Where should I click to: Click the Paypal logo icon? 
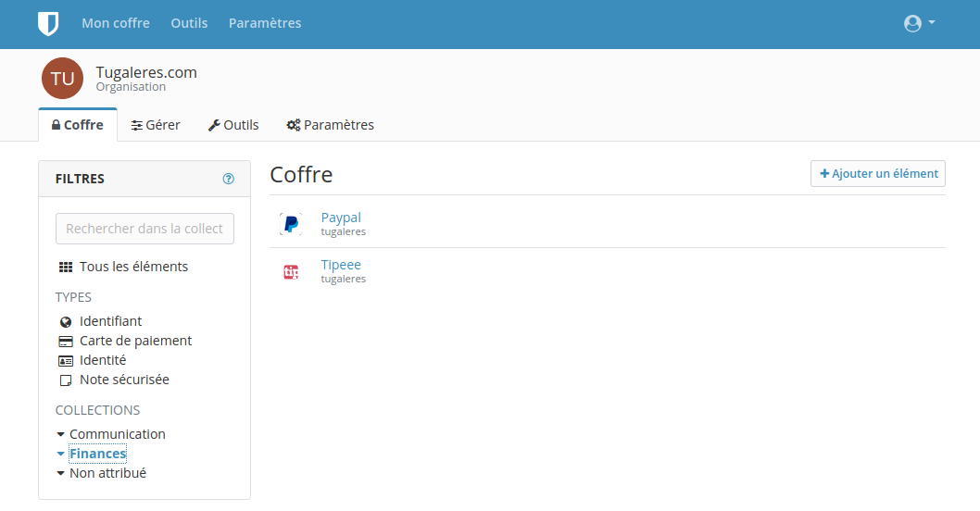click(x=291, y=224)
